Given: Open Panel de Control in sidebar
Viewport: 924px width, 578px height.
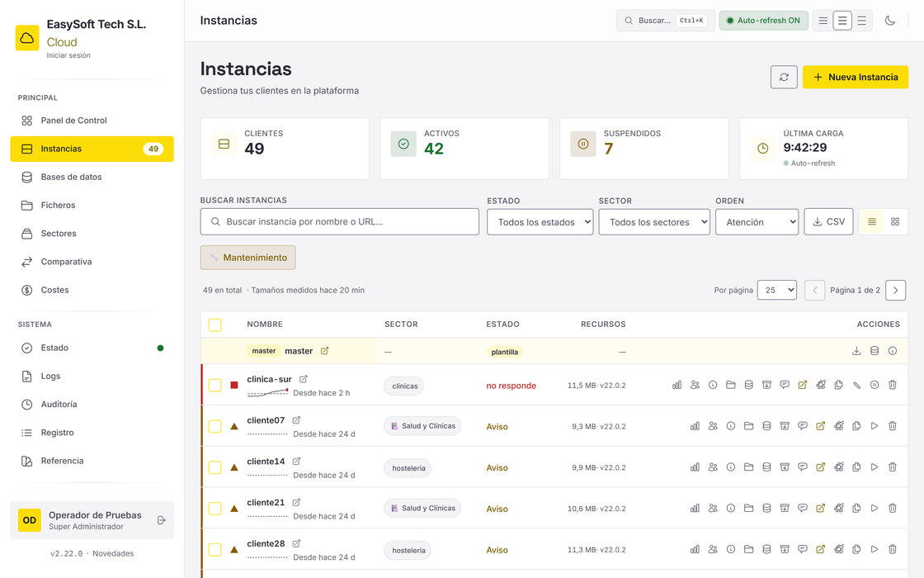Looking at the screenshot, I should pyautogui.click(x=92, y=121).
